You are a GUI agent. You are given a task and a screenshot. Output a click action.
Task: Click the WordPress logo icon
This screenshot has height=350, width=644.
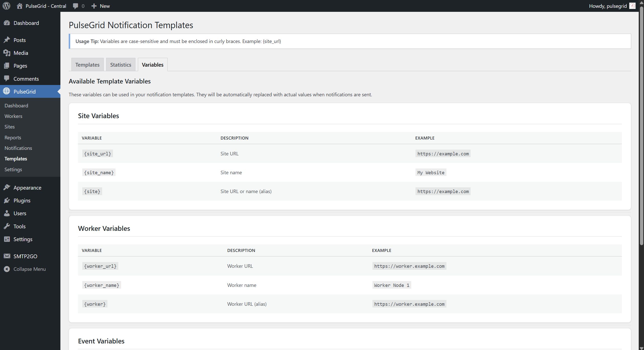pos(7,6)
